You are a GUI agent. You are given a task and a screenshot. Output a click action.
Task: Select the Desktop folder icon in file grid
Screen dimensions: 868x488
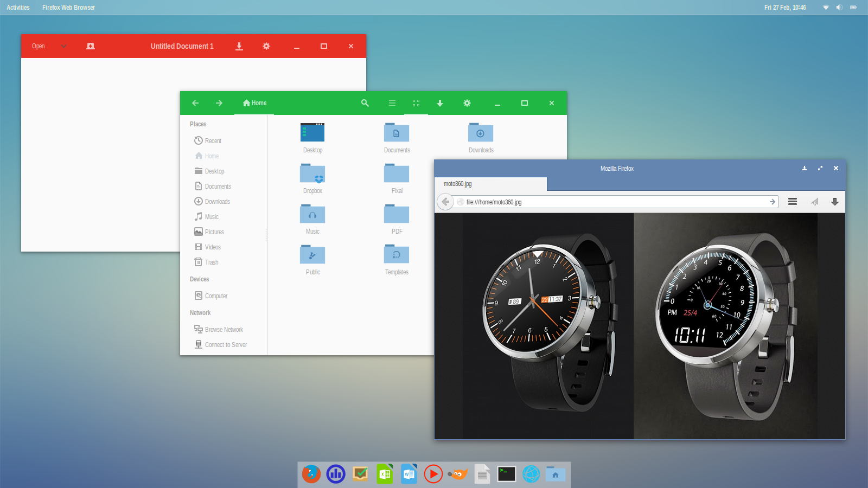click(312, 132)
